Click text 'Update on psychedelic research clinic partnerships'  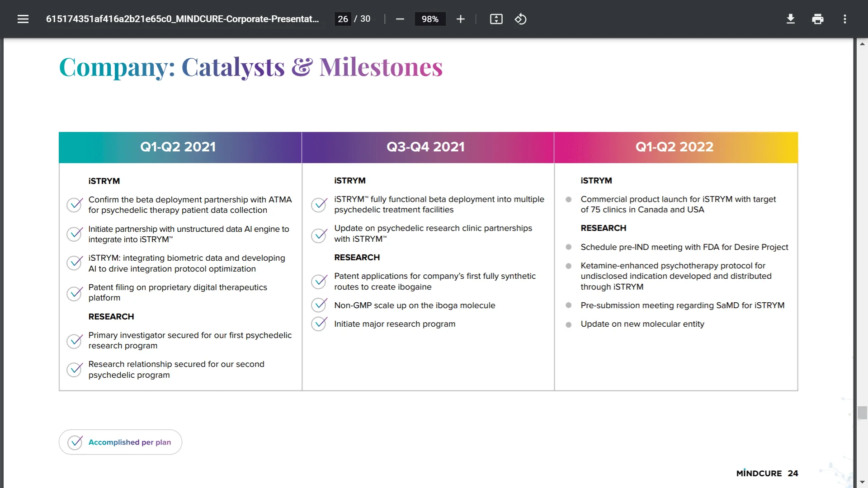(x=433, y=228)
